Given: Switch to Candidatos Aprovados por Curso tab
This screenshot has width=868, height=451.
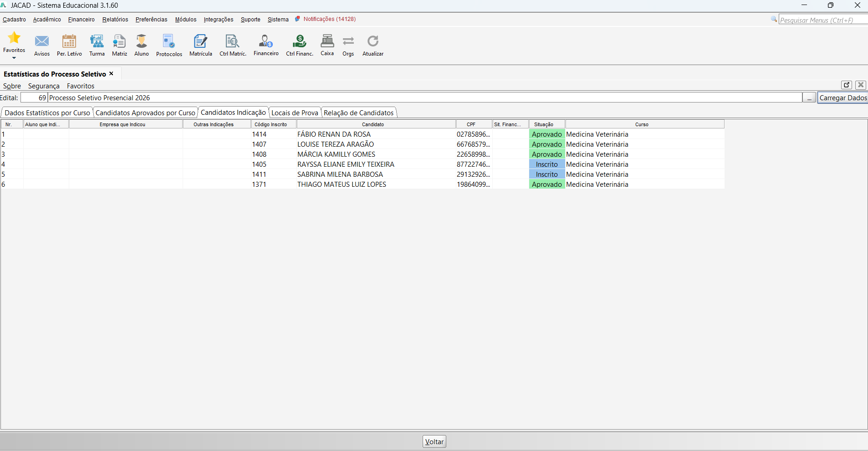Looking at the screenshot, I should pyautogui.click(x=145, y=113).
